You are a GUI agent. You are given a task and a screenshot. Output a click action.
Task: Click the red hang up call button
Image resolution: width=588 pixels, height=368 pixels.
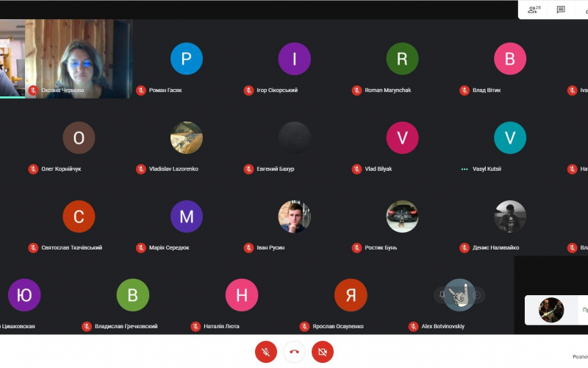click(295, 352)
